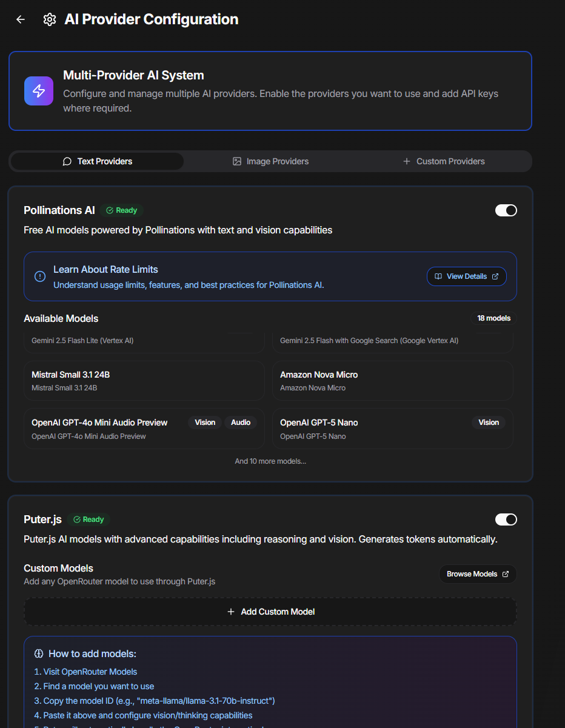Disable the Pollinations AI provider toggle
This screenshot has height=728, width=565.
coord(506,210)
